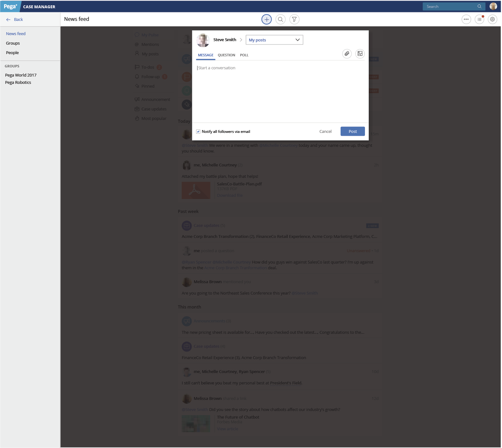Click The Future of Chatbot article thumbnail
This screenshot has width=502, height=448.
[x=196, y=424]
